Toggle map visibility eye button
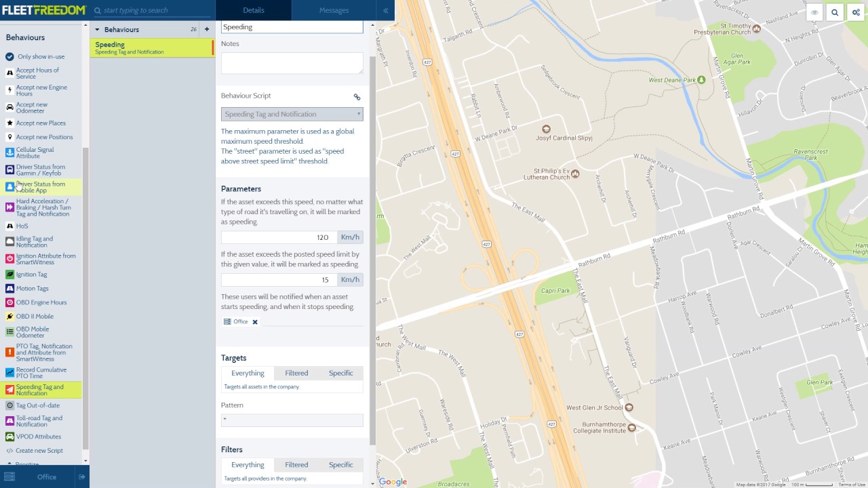Screen dimensions: 868x488 (x=814, y=12)
